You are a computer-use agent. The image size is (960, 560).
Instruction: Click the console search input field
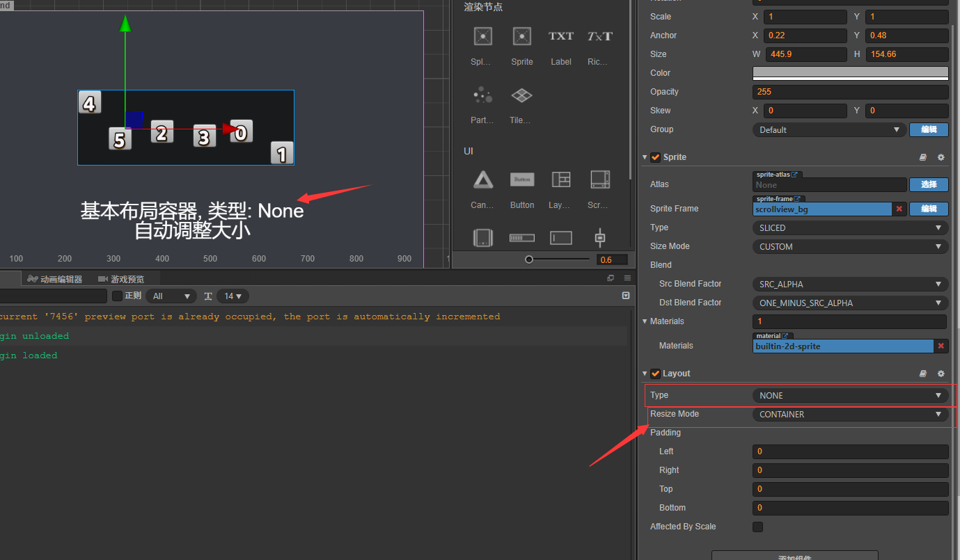click(x=53, y=296)
